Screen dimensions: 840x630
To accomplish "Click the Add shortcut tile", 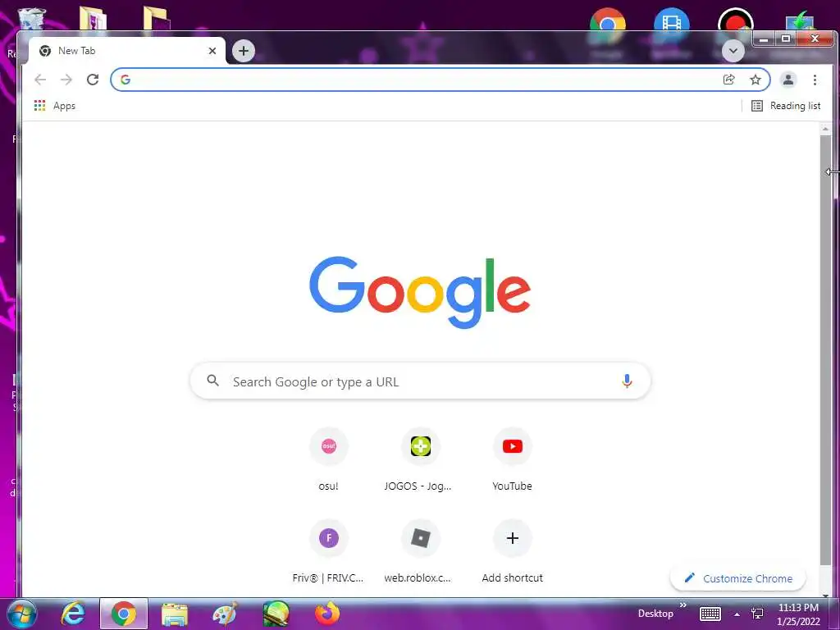I will pos(512,552).
